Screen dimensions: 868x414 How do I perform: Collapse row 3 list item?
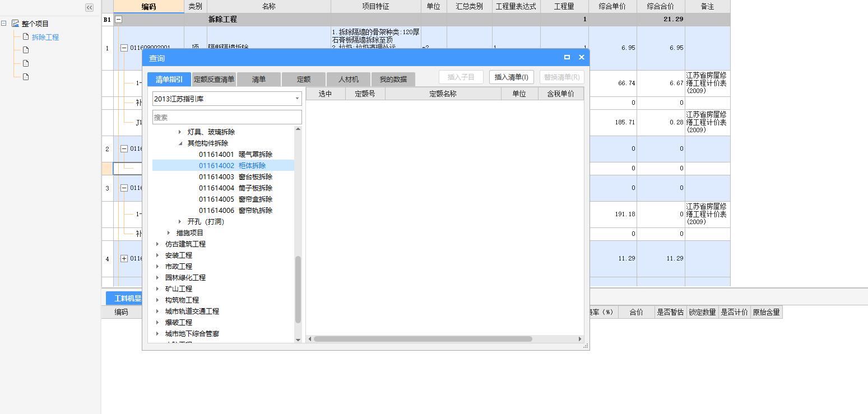124,188
